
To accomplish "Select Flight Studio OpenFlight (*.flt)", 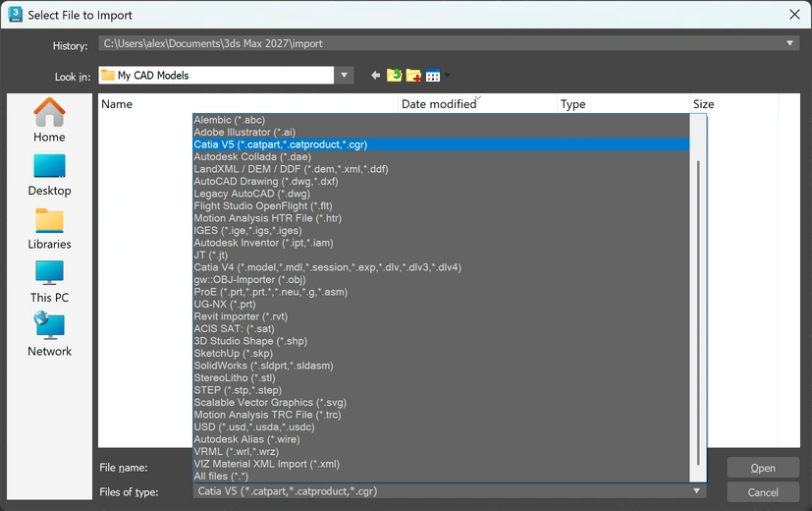I will (x=441, y=205).
